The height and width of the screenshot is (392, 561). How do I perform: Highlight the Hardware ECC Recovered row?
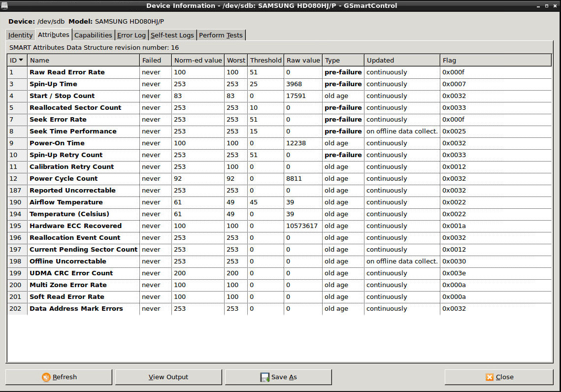(75, 226)
